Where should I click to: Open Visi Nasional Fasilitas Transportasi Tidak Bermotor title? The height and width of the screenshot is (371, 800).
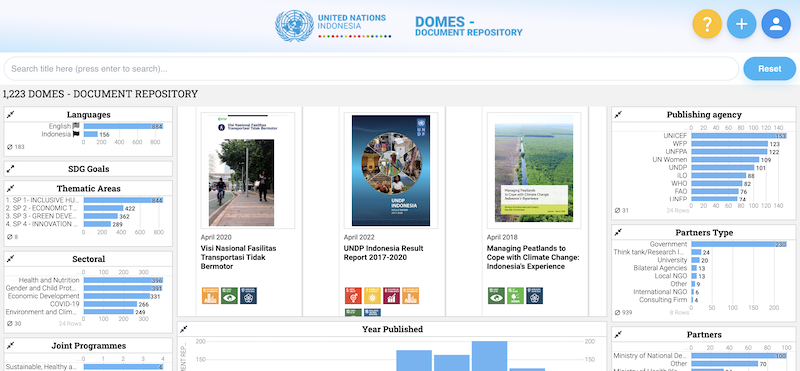[x=238, y=257]
